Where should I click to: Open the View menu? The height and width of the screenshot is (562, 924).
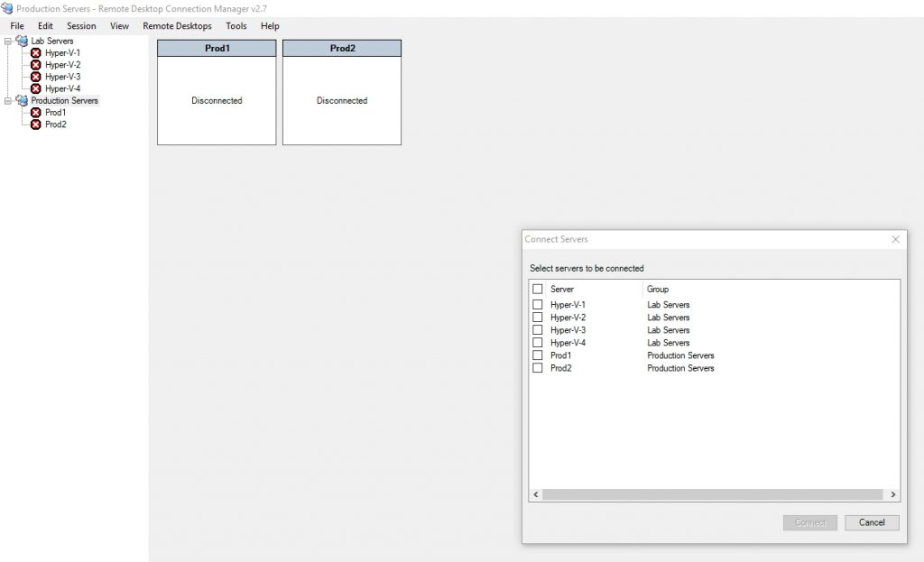[x=119, y=26]
